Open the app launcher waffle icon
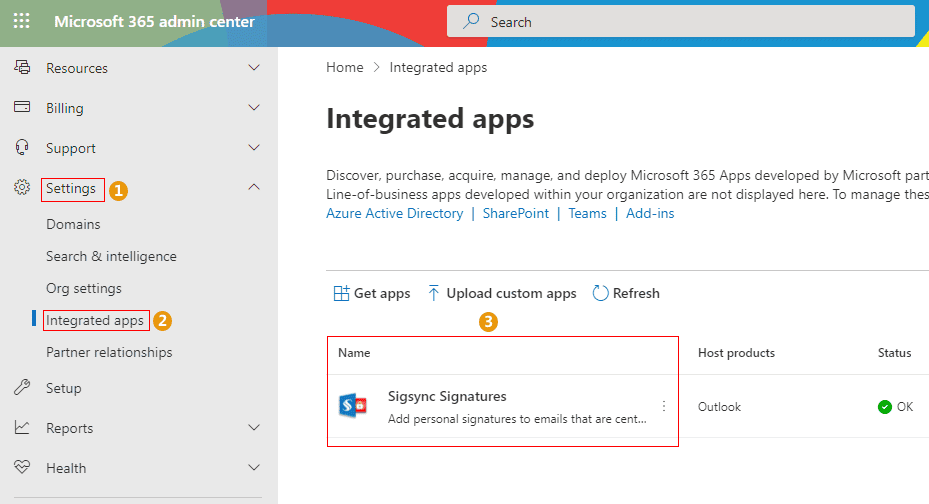Screen dimensions: 929x504 point(21,21)
